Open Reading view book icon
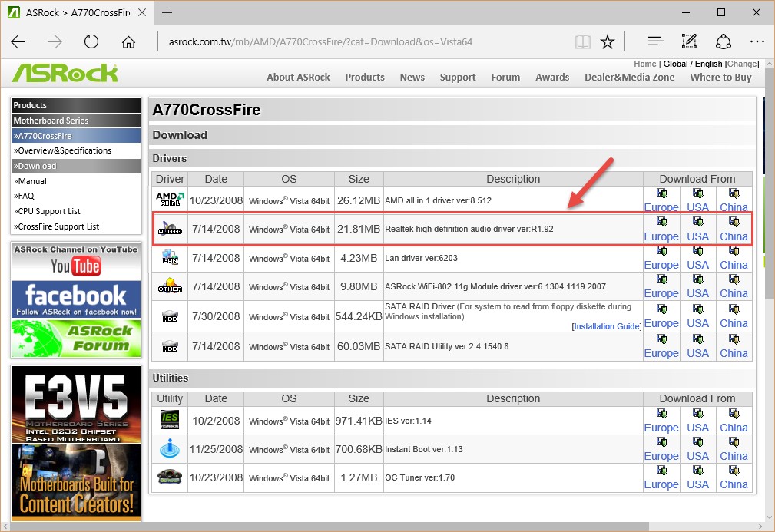The height and width of the screenshot is (532, 775). (583, 42)
